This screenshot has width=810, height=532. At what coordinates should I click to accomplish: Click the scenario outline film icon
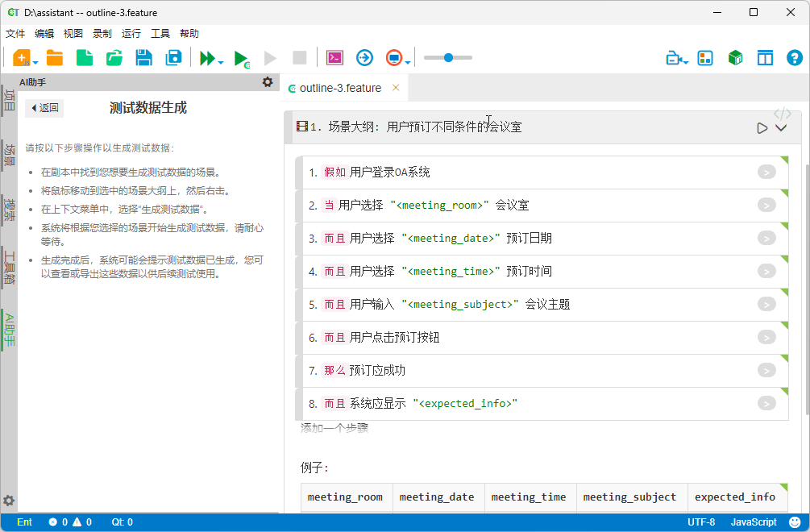click(302, 127)
